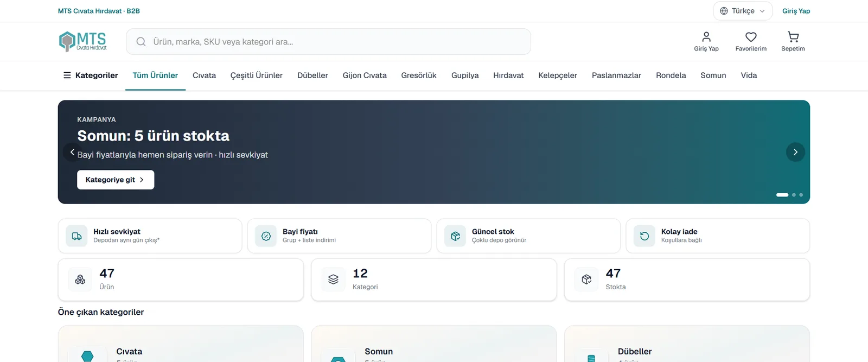Click the Güncel stok box icon
The height and width of the screenshot is (362, 868).
[455, 236]
